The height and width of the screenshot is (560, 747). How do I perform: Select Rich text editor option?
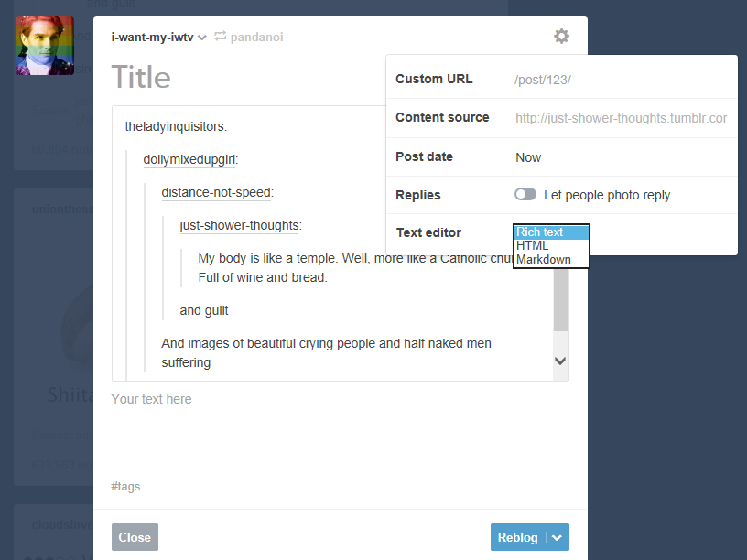pyautogui.click(x=551, y=232)
